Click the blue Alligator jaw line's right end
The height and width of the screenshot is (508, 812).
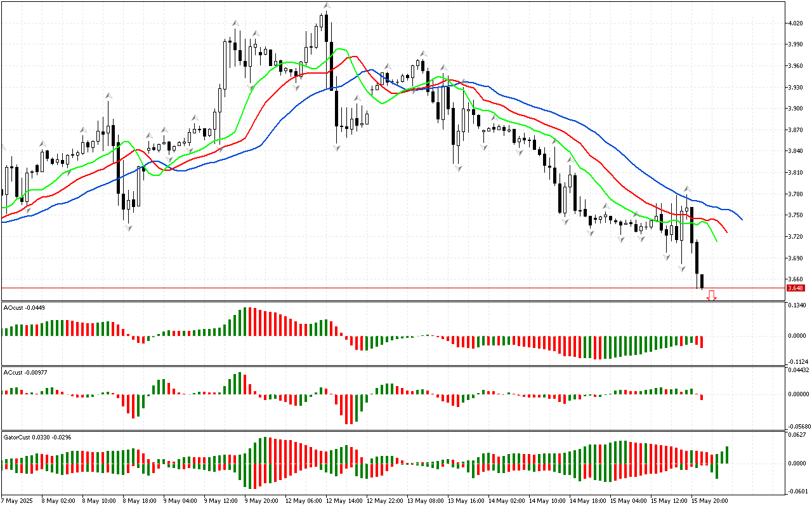point(742,219)
